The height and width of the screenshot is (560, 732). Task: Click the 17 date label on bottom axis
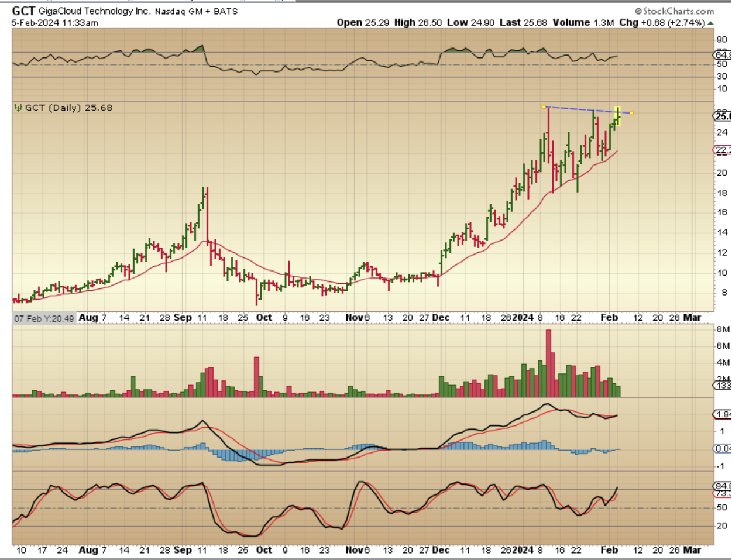tap(42, 550)
